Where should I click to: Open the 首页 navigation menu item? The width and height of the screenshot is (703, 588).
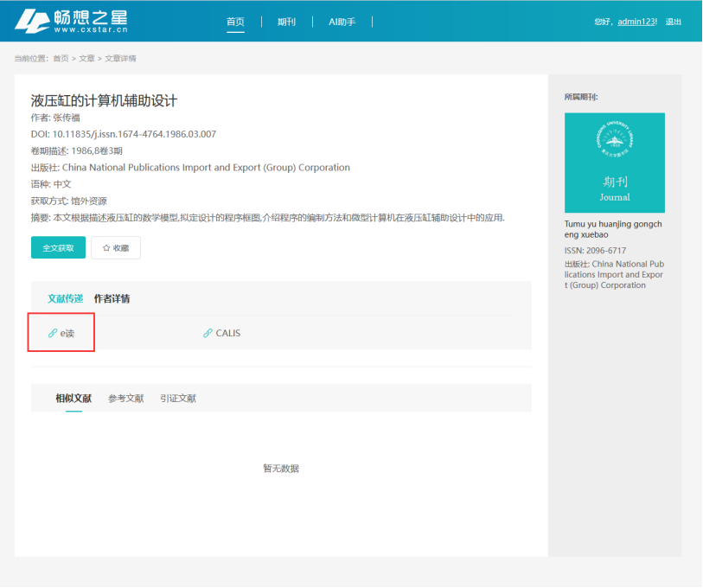tap(235, 22)
